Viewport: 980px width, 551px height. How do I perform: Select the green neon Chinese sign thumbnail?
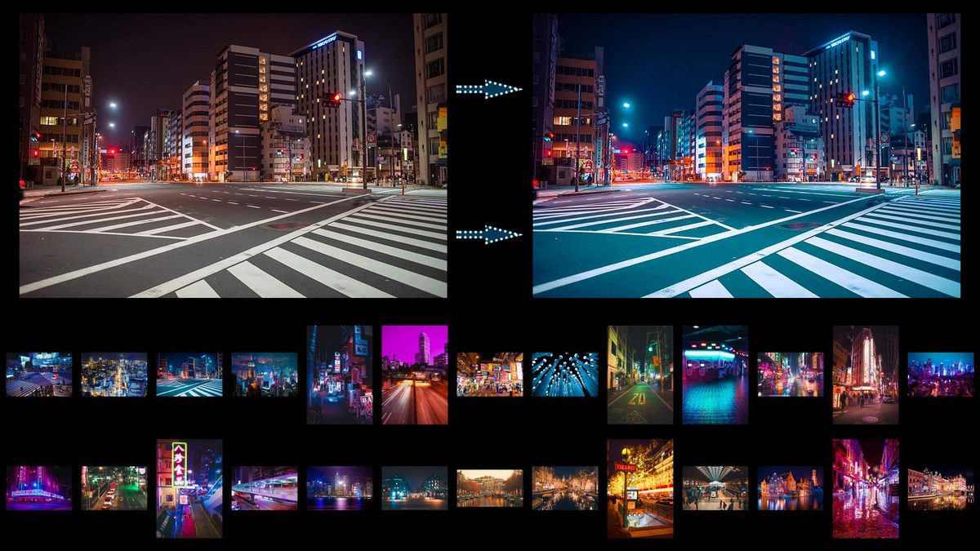(x=189, y=488)
